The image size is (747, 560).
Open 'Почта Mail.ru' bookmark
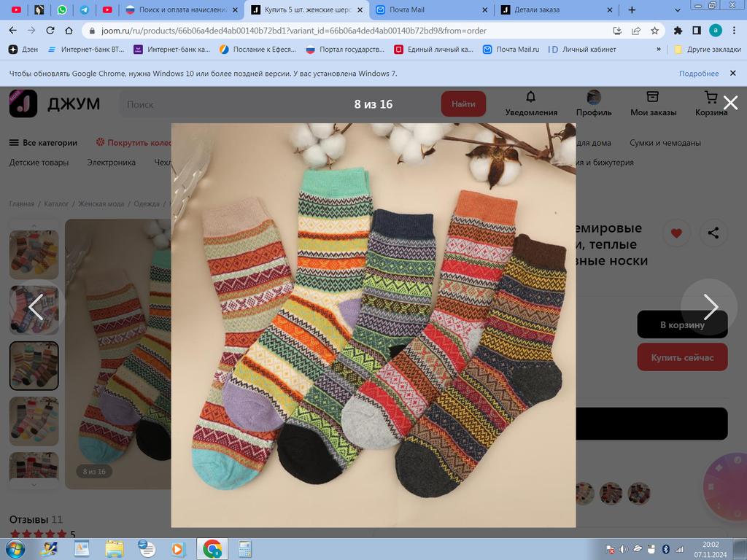click(x=511, y=49)
